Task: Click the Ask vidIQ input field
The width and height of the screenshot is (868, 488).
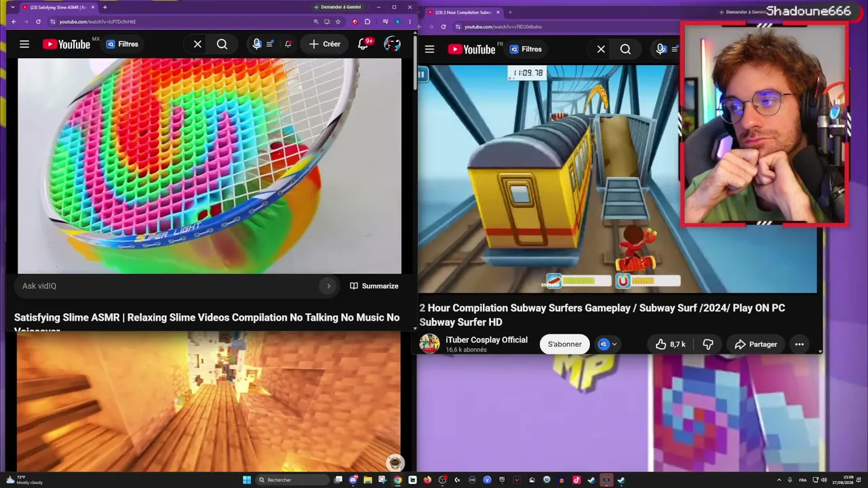Action: click(170, 286)
